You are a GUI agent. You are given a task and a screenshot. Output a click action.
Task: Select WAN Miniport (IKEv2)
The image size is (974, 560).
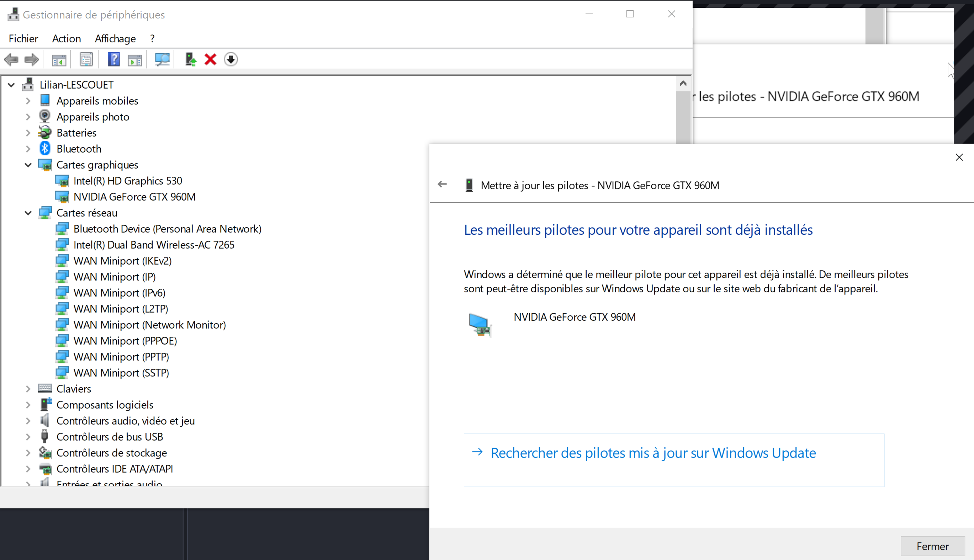tap(122, 261)
